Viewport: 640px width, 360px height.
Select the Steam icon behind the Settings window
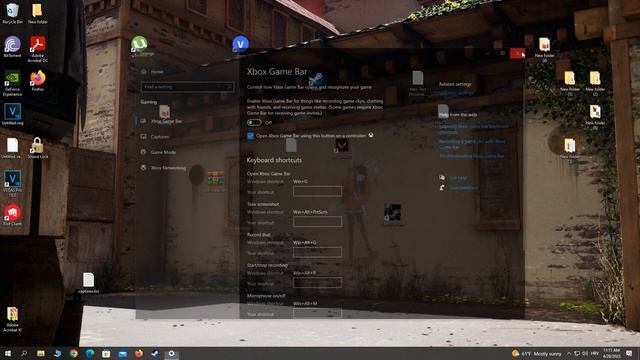click(316, 78)
